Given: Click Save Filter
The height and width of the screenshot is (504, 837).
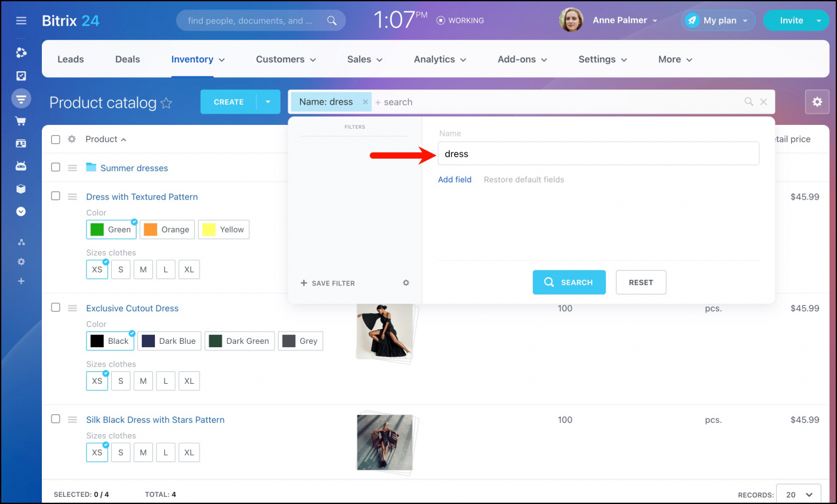Looking at the screenshot, I should [328, 283].
